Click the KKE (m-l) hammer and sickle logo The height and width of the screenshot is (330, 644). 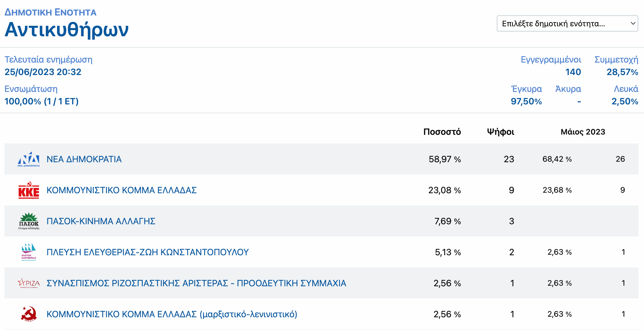coord(29,314)
